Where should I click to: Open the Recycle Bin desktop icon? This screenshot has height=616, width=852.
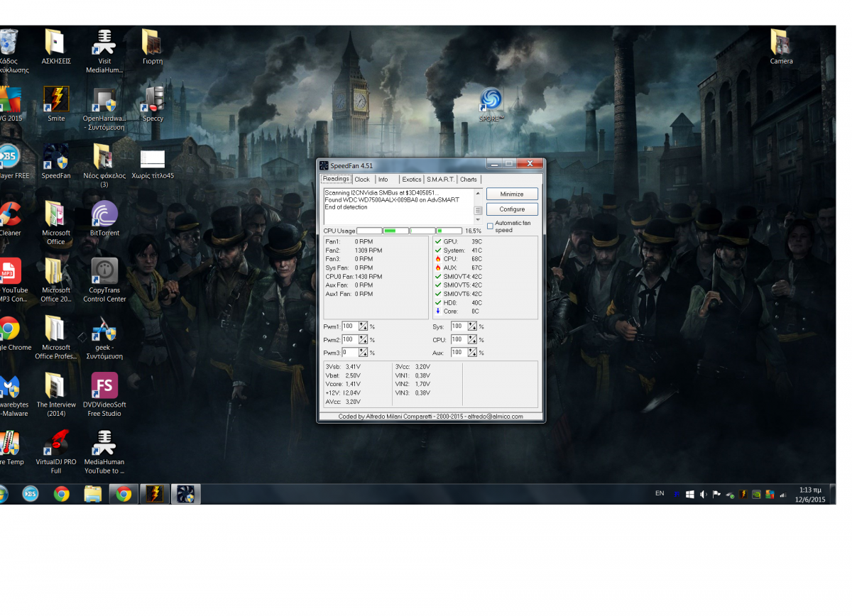10,51
